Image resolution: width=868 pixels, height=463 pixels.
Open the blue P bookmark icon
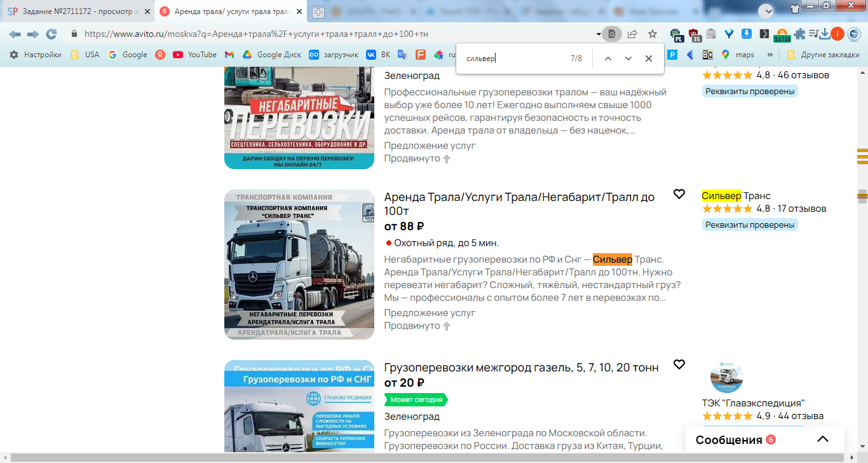coord(672,55)
